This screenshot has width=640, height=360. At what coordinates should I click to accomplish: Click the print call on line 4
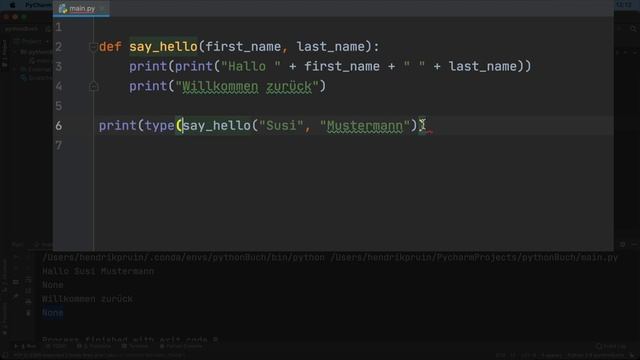[x=148, y=86]
